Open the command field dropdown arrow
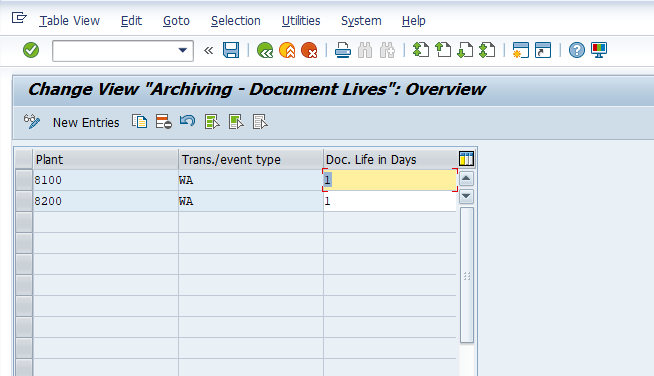The image size is (654, 376). coord(182,50)
